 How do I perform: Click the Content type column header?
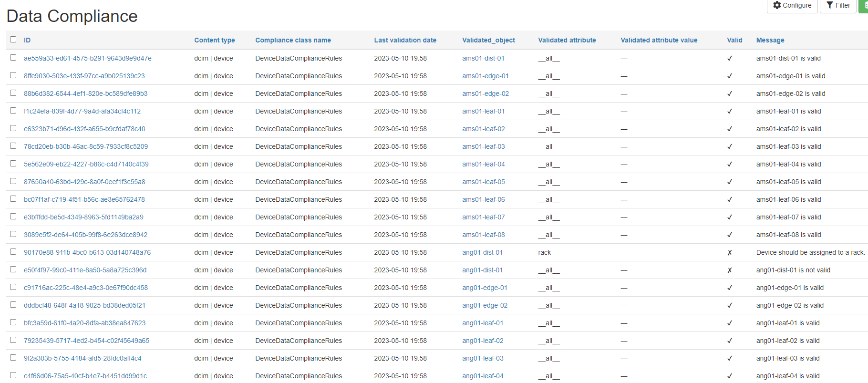click(214, 41)
